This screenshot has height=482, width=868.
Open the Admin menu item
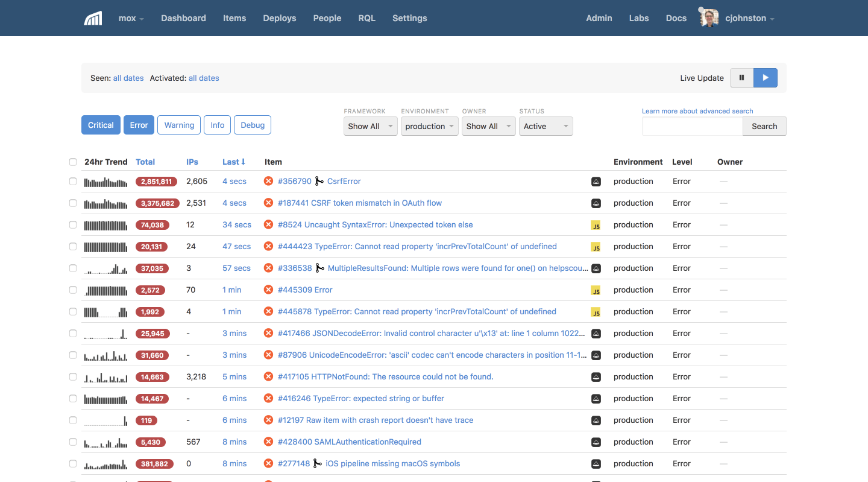coord(599,18)
